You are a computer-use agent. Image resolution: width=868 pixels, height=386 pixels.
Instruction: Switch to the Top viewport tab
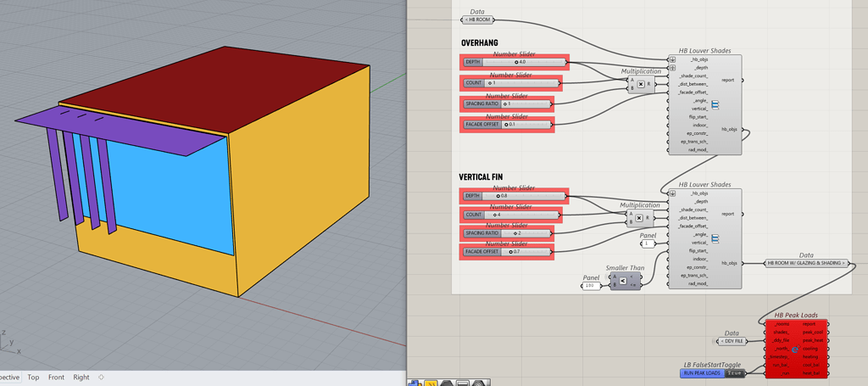33,378
